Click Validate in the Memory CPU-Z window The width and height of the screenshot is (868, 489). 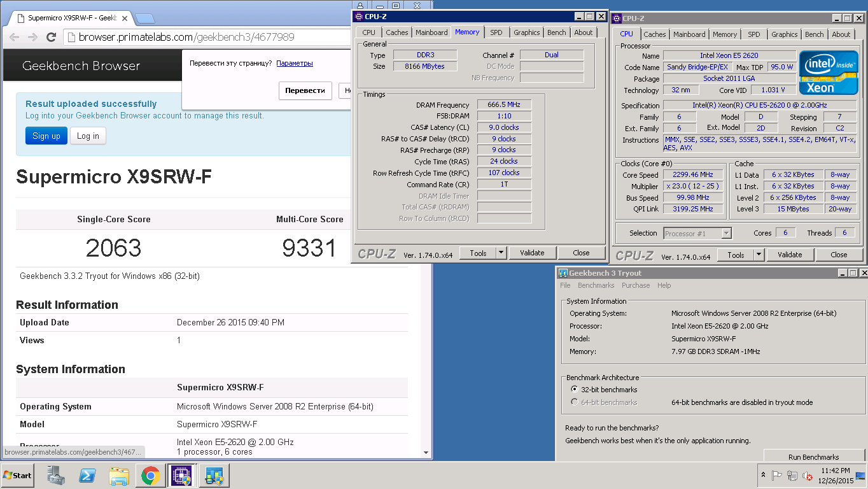[x=532, y=253]
